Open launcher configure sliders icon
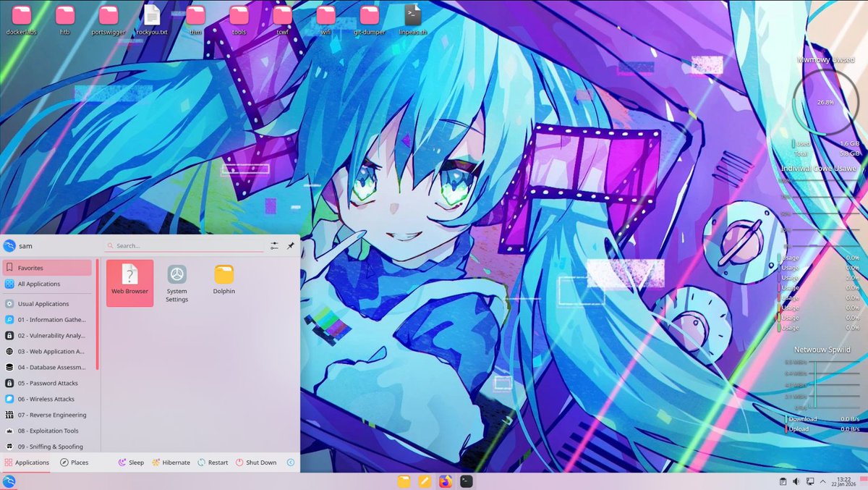Image resolution: width=868 pixels, height=490 pixels. click(x=274, y=246)
